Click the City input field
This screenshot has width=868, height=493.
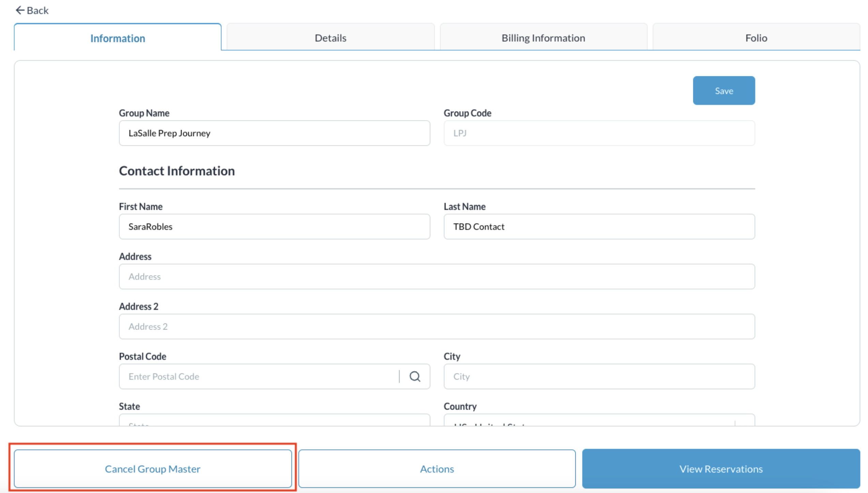click(599, 376)
